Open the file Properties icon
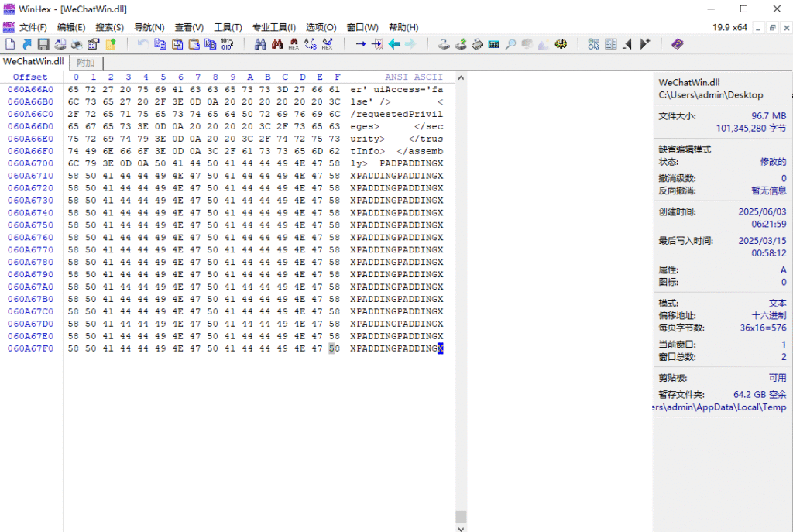 (94, 44)
